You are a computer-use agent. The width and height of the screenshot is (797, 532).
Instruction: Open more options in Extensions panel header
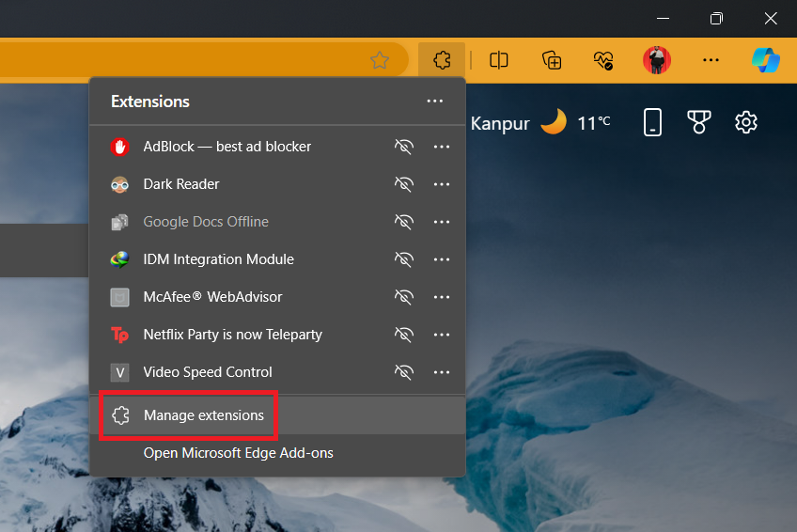click(434, 102)
